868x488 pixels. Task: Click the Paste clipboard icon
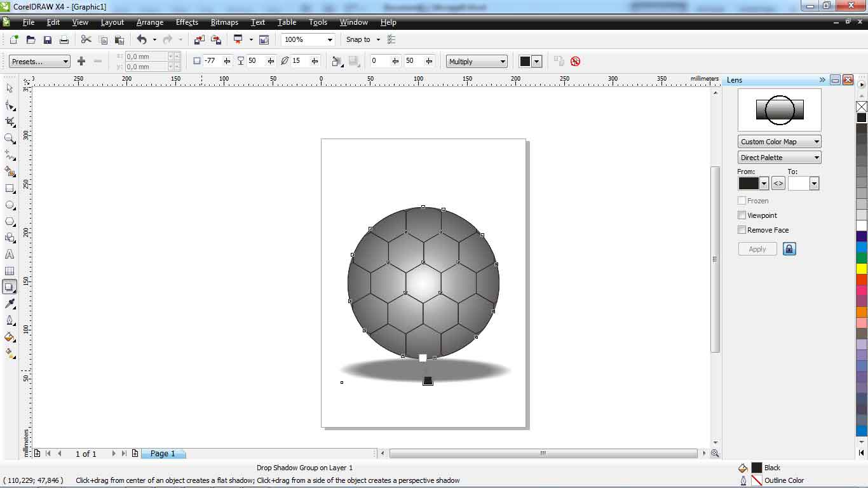point(119,39)
